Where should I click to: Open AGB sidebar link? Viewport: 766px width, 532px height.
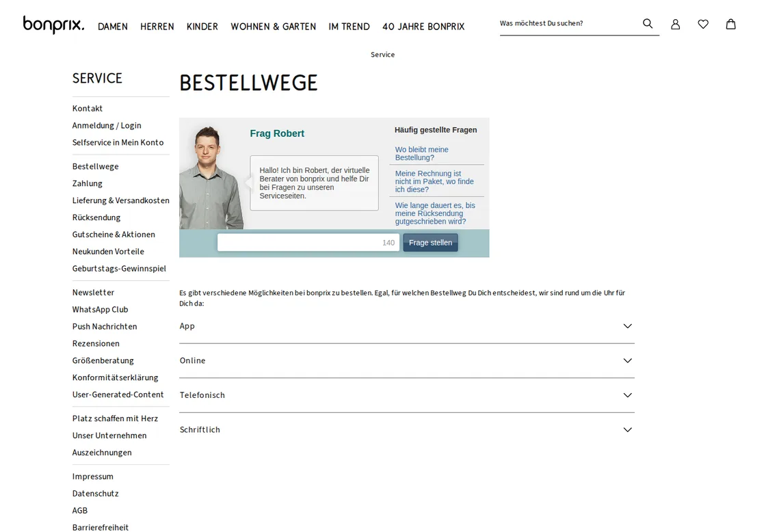80,511
